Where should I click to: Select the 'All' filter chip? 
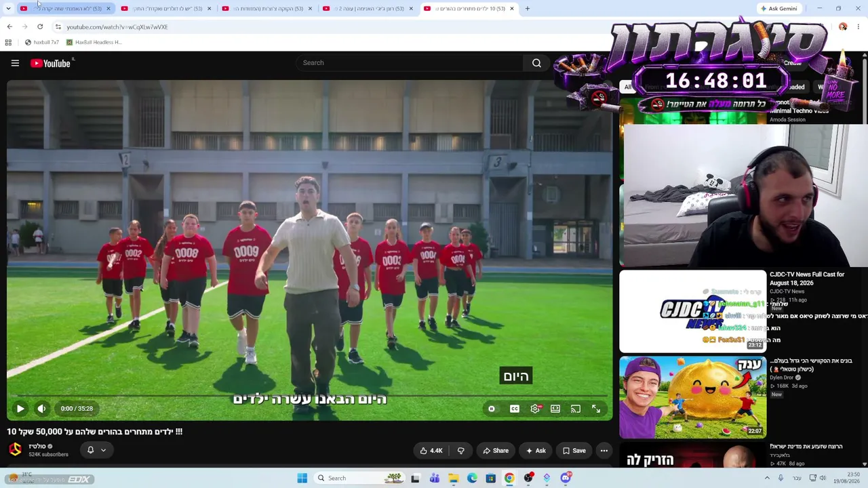click(x=628, y=87)
